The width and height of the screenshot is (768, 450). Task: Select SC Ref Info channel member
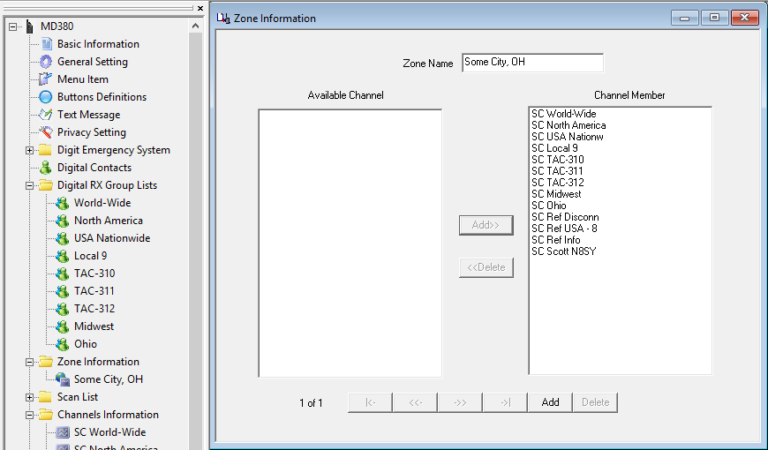pyautogui.click(x=555, y=240)
